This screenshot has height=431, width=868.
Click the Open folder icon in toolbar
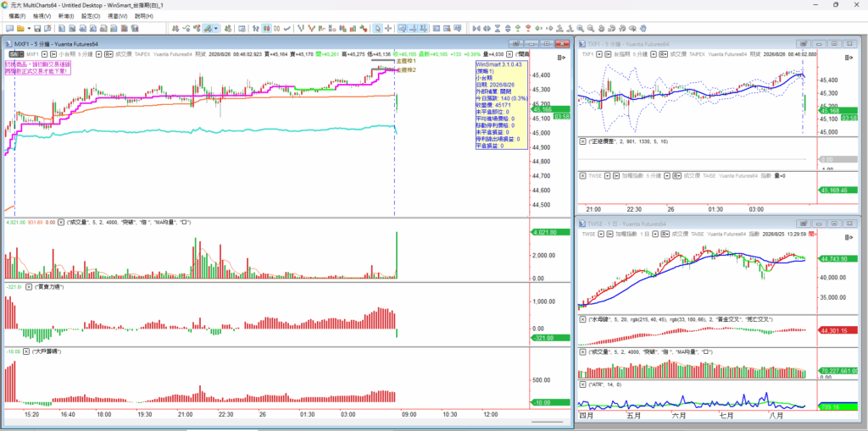(20, 28)
